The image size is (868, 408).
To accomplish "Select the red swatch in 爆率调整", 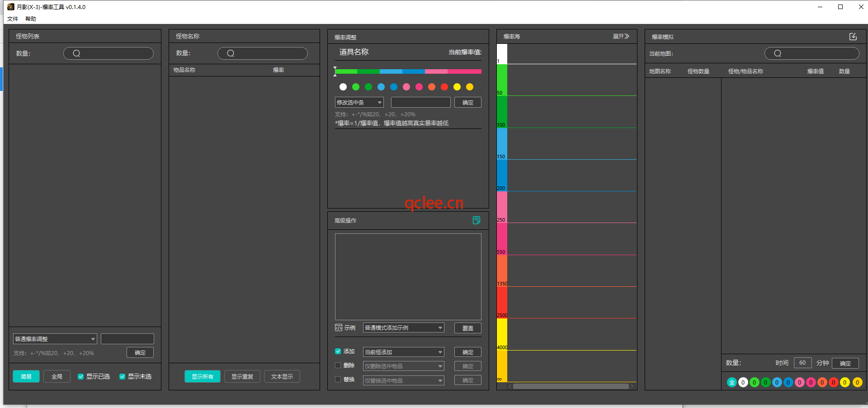I will (x=444, y=87).
